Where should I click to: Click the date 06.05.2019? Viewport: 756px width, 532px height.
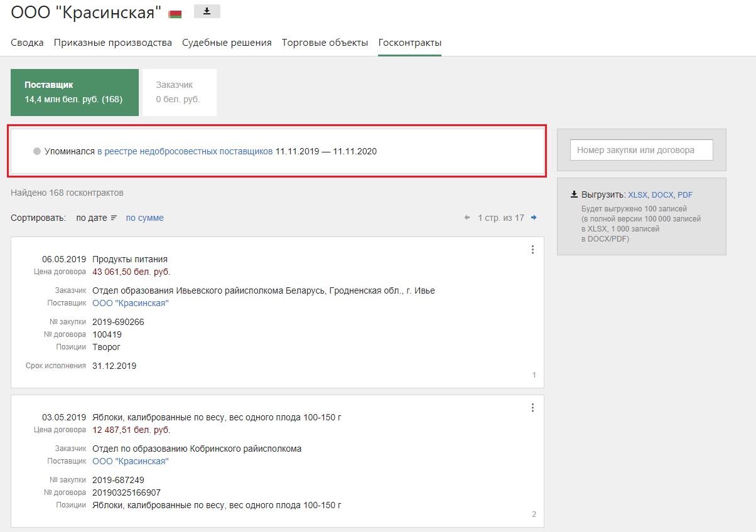click(64, 259)
